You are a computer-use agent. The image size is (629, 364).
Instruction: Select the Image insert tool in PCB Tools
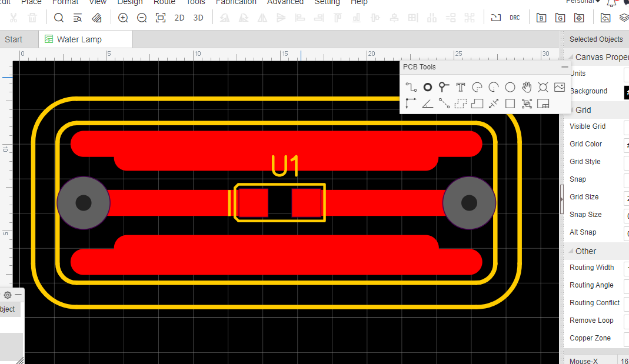[x=559, y=87]
